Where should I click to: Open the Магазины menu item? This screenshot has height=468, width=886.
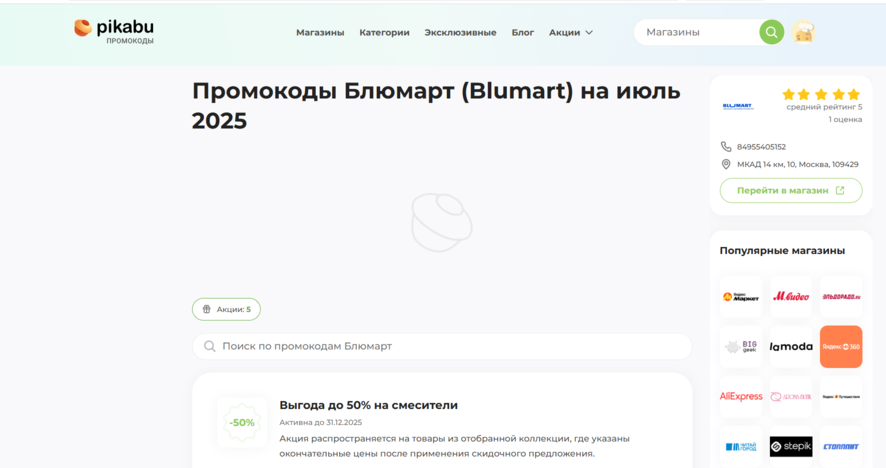(x=320, y=32)
